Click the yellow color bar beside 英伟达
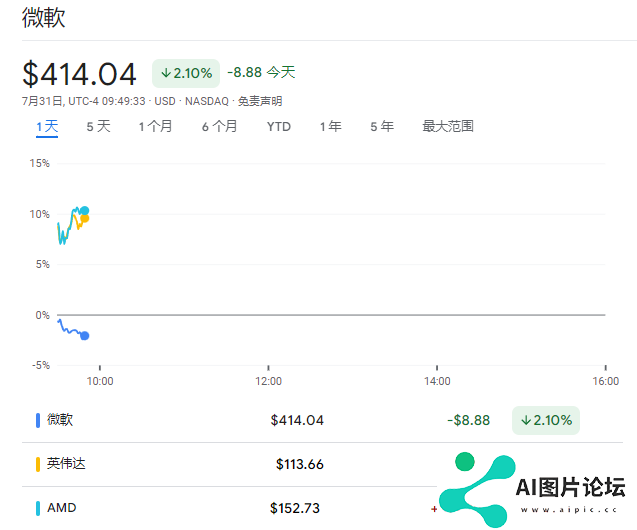 [38, 464]
